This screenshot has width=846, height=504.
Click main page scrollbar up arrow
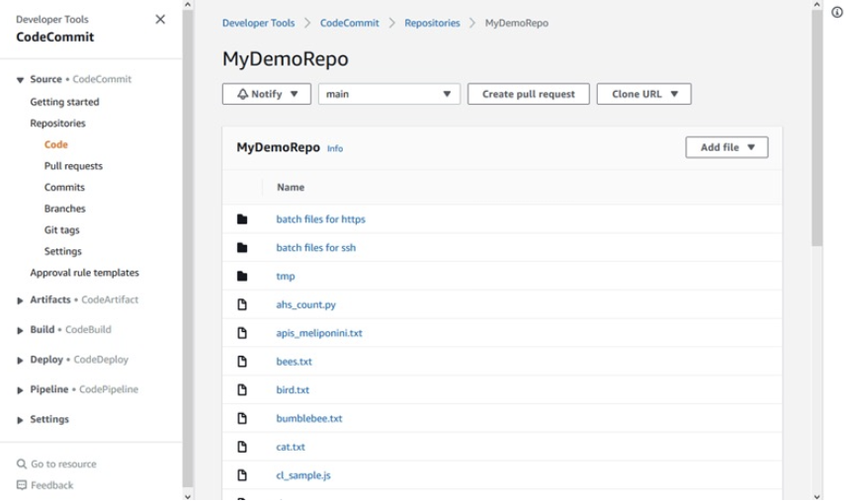[x=817, y=5]
